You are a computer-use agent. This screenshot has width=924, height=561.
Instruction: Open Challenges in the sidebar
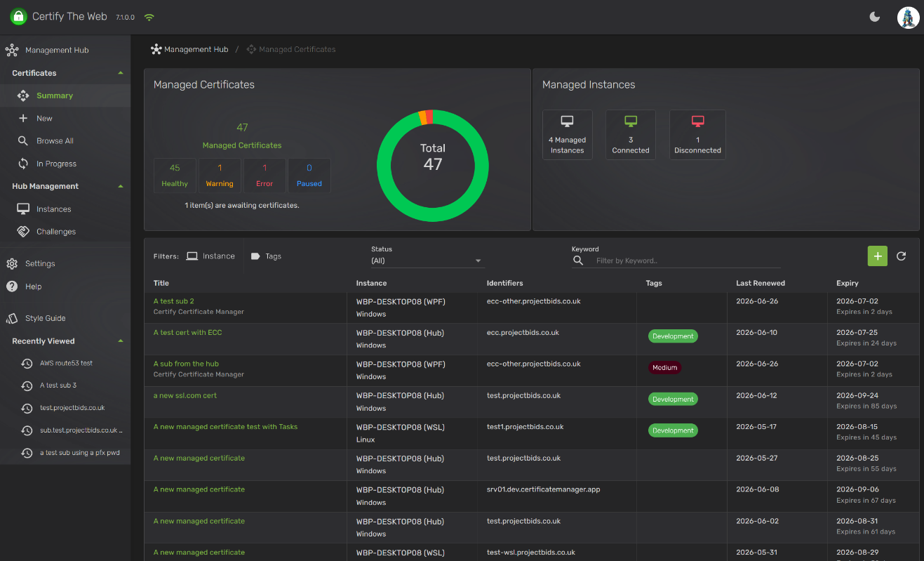pyautogui.click(x=65, y=232)
